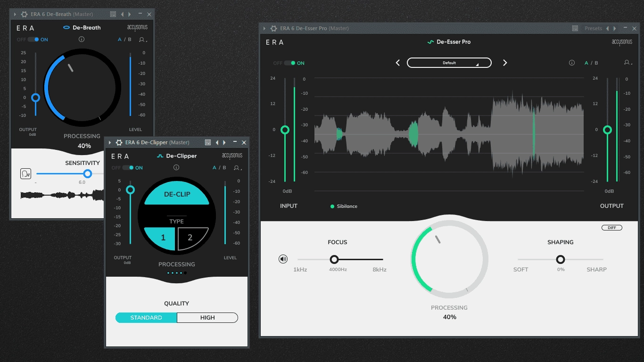This screenshot has width=644, height=362.
Task: Click the headphone listen icon beside Sensitivity
Action: [x=25, y=174]
